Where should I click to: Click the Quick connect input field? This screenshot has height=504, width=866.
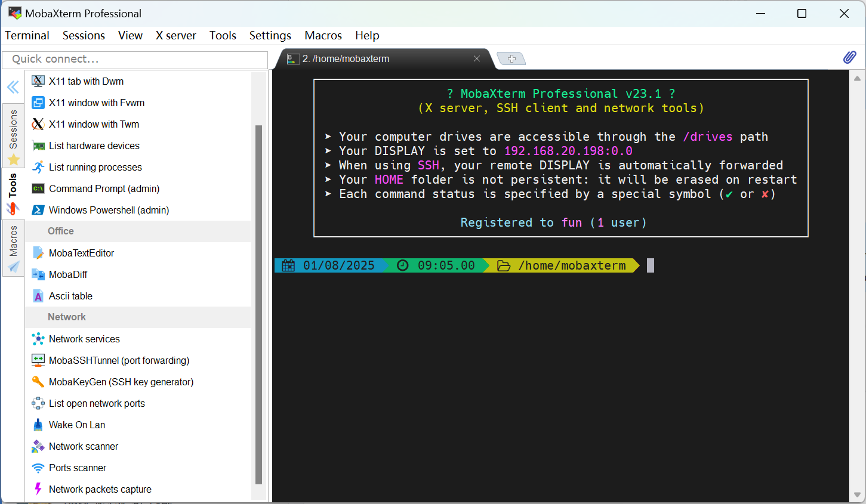(x=135, y=59)
